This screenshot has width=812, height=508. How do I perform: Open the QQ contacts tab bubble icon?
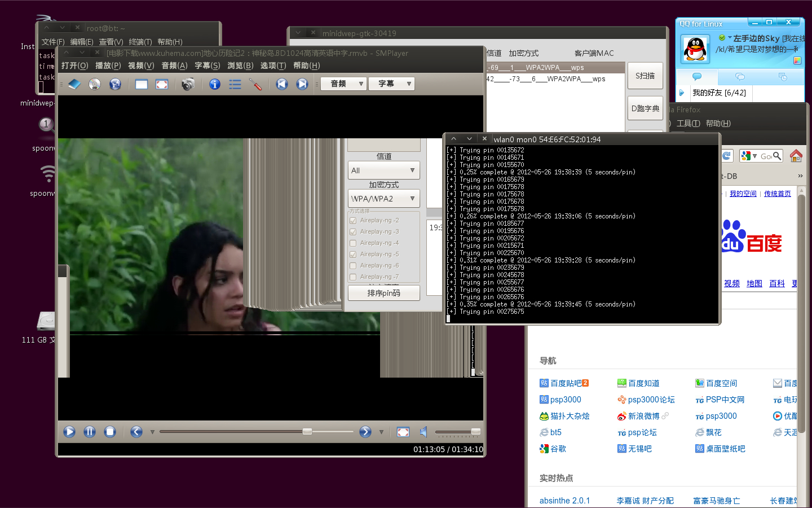(x=697, y=76)
